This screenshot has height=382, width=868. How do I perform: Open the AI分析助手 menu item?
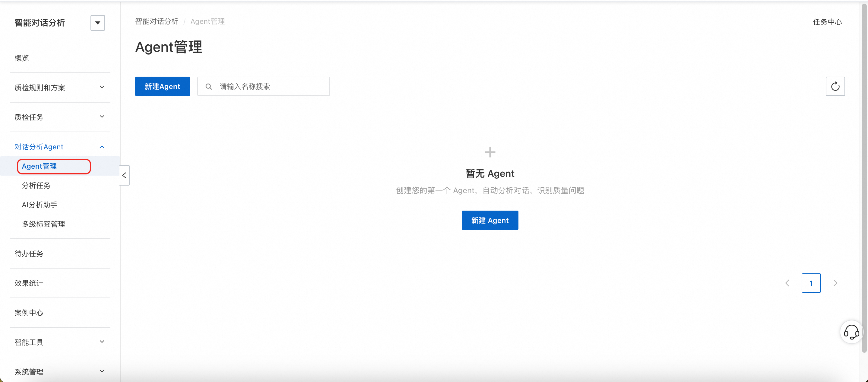tap(40, 205)
